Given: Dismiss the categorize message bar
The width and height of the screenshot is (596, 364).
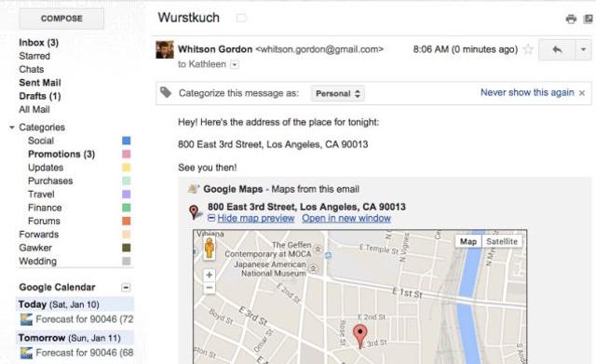Looking at the screenshot, I should [x=582, y=93].
